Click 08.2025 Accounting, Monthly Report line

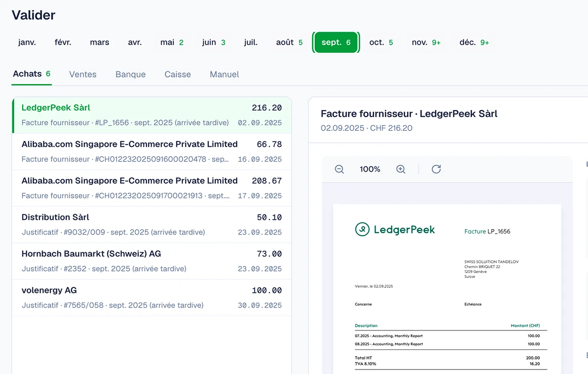tap(448, 344)
